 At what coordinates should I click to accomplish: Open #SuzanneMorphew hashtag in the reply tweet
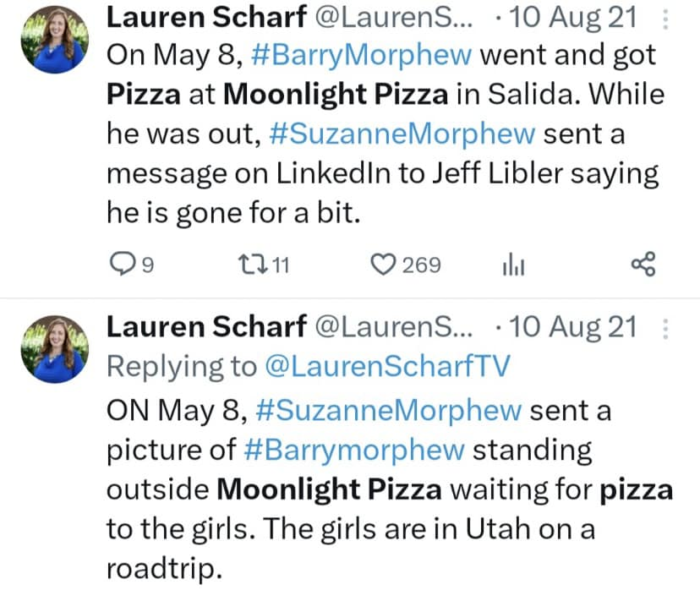[387, 411]
